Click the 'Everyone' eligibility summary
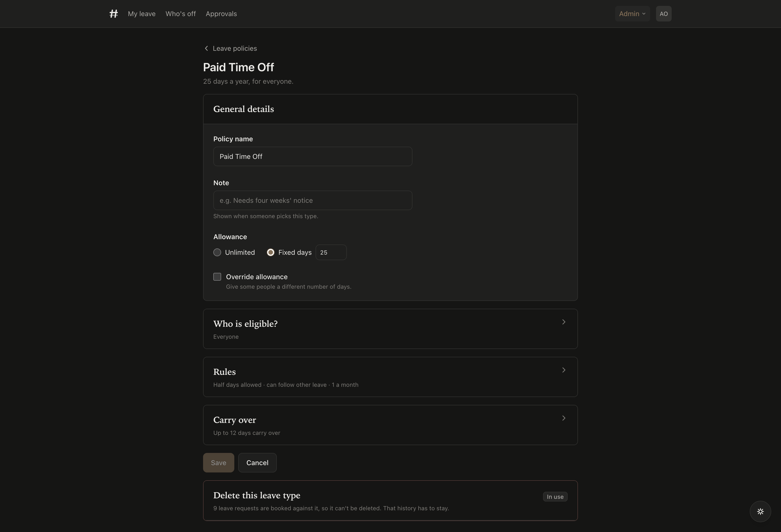The height and width of the screenshot is (532, 781). 226,337
